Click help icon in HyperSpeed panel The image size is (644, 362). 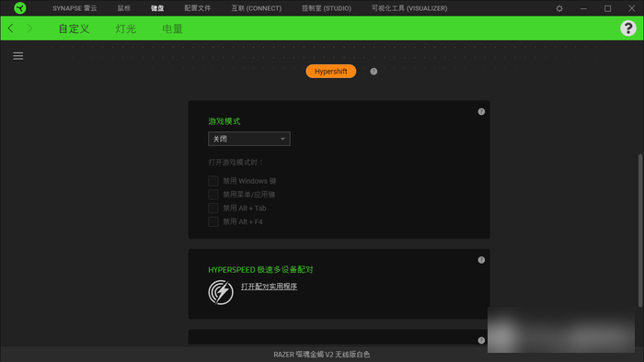481,260
